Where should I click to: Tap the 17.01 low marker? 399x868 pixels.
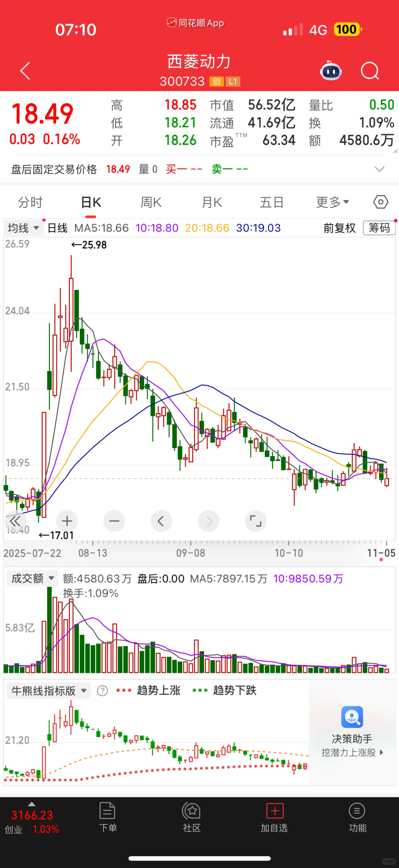57,535
